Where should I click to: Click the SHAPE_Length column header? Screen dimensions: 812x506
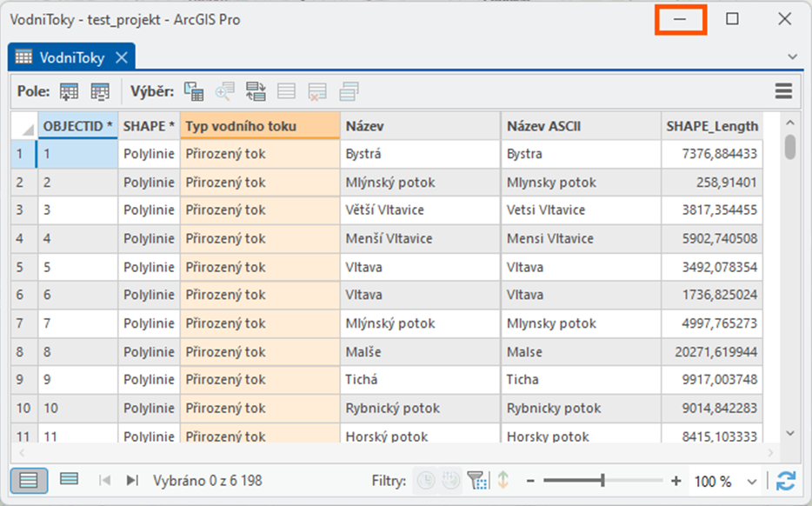[x=712, y=126]
